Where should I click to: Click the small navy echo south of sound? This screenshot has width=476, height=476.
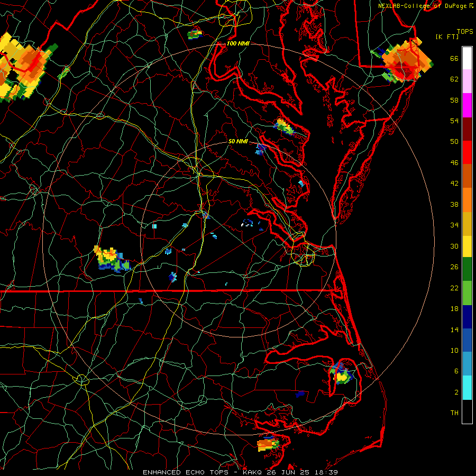(x=300, y=394)
